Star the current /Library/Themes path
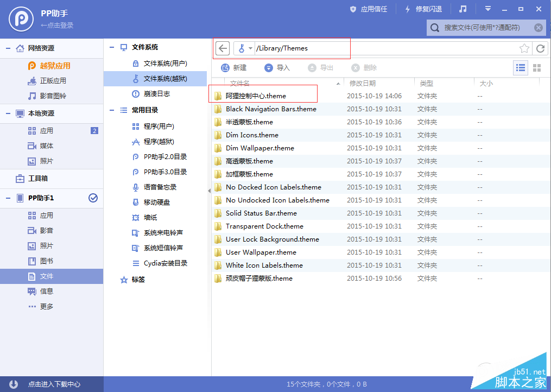Viewport: 551px width, 392px height. click(524, 48)
